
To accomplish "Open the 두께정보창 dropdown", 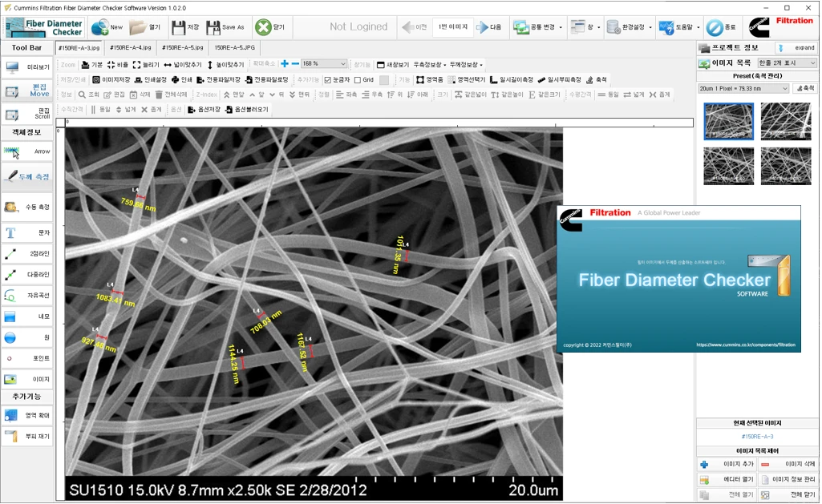I will coord(465,64).
